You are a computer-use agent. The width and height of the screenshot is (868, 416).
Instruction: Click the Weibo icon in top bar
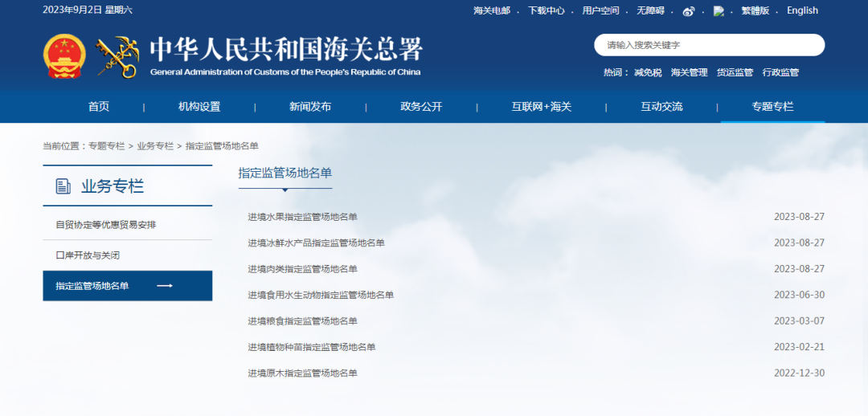[688, 11]
